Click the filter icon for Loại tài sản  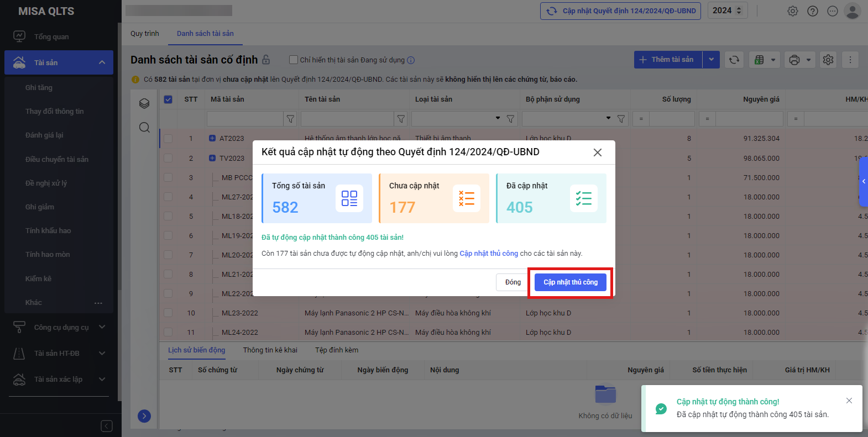click(510, 119)
